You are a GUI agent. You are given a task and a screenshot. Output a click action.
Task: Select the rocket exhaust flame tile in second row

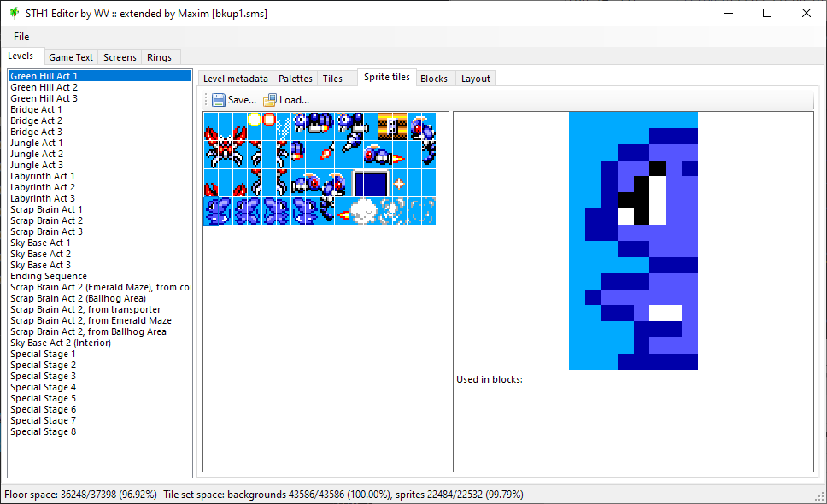tap(399, 155)
